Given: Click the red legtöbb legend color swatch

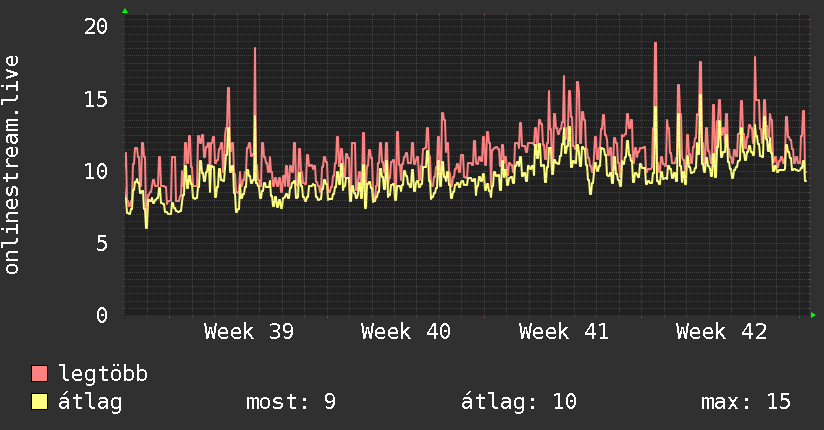Looking at the screenshot, I should tap(39, 373).
